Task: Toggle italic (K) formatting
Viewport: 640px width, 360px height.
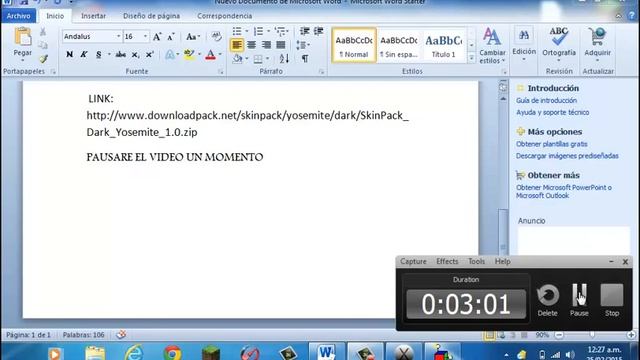Action: tap(84, 54)
